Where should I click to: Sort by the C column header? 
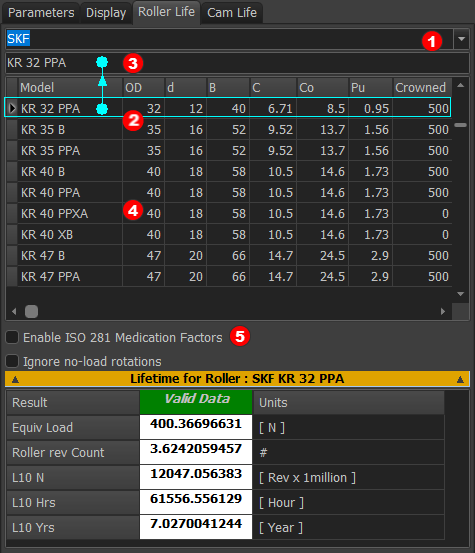click(x=273, y=87)
